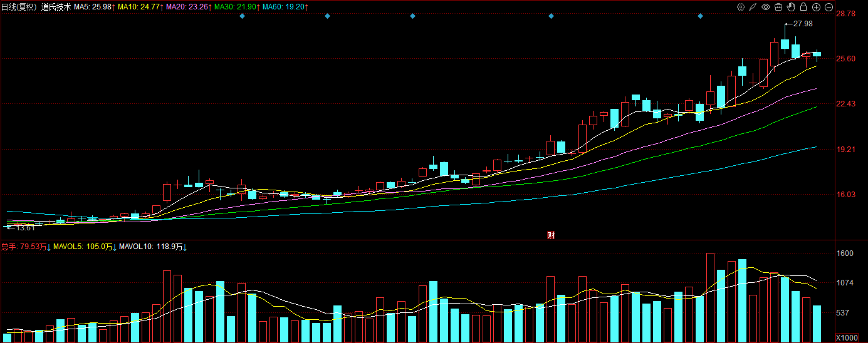Zoom in with the plus icon
The image size is (868, 343).
[816, 7]
